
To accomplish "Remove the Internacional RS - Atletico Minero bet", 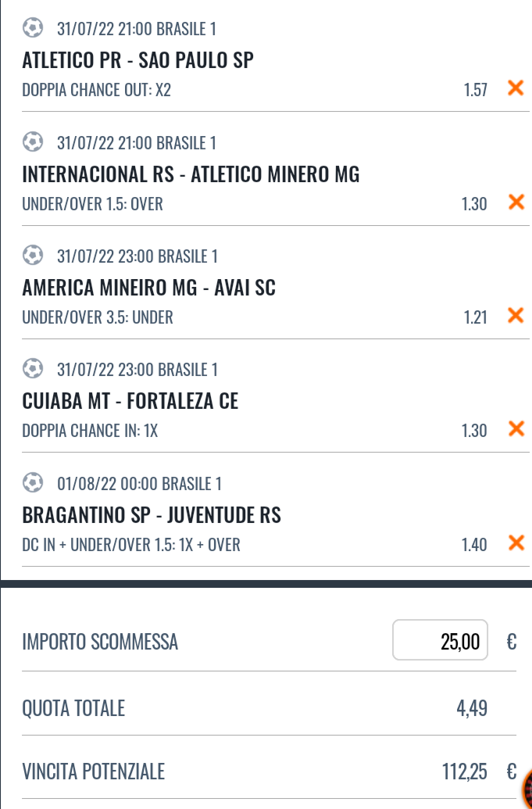I will click(x=516, y=202).
